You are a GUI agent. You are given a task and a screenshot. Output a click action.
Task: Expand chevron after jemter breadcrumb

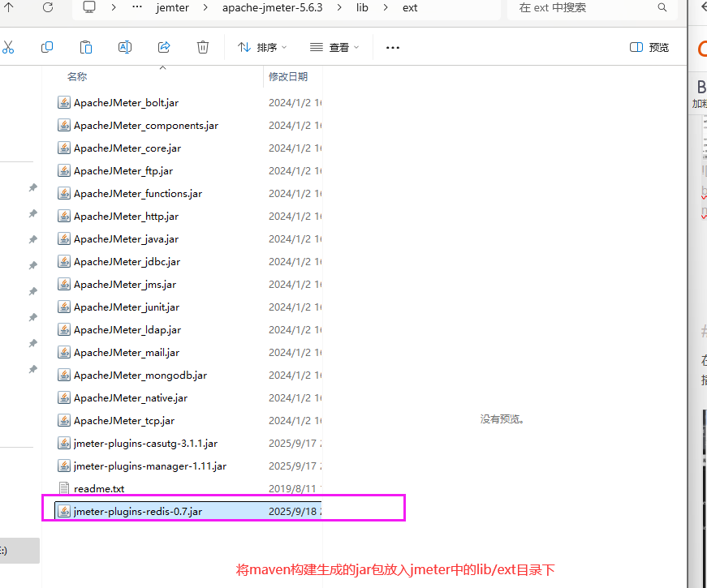[x=205, y=7]
